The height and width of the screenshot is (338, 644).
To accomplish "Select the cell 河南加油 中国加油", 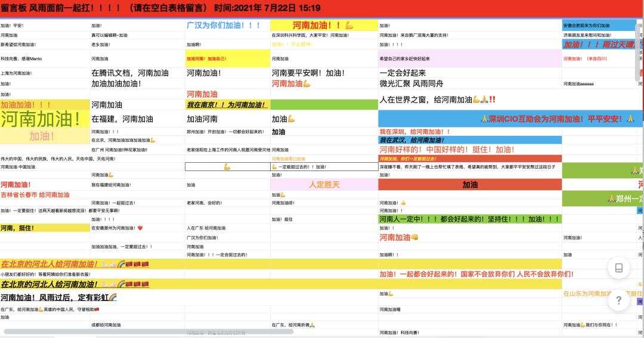I will point(45,167).
